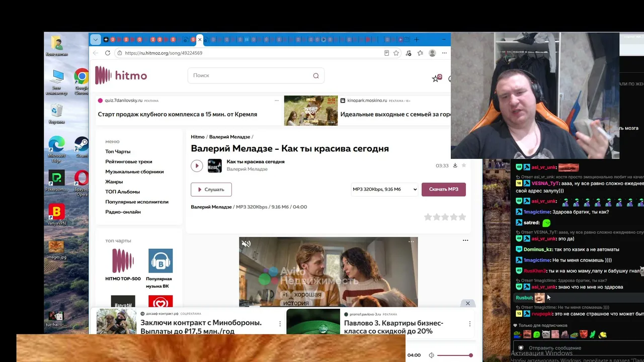This screenshot has height=362, width=644.
Task: Select Жанры in the sidebar menu
Action: (x=114, y=182)
